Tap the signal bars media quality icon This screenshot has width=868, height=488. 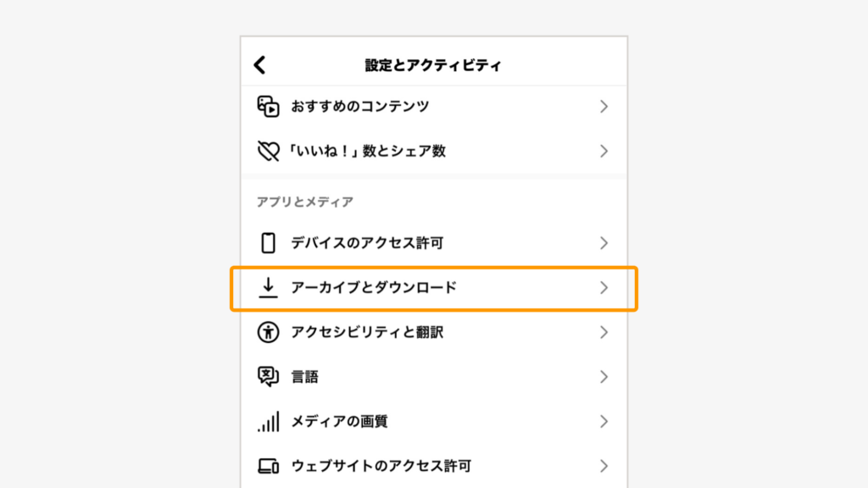(268, 422)
